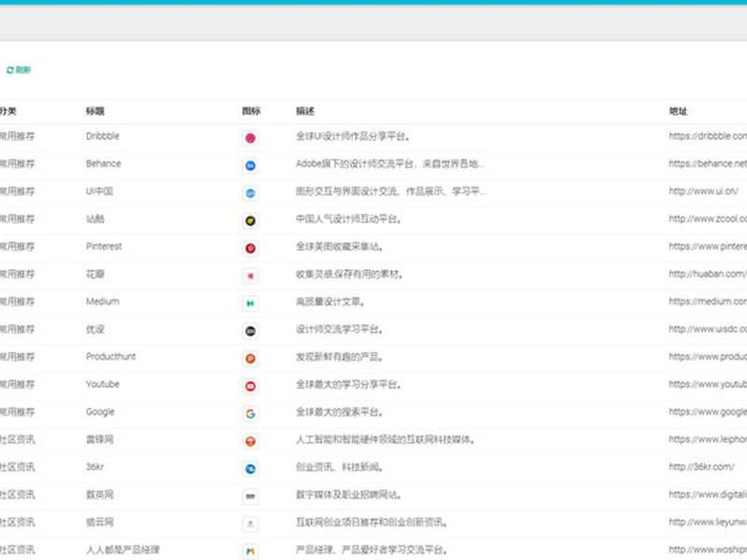Click the 雷锋网 site icon
The image size is (747, 560).
tap(250, 441)
